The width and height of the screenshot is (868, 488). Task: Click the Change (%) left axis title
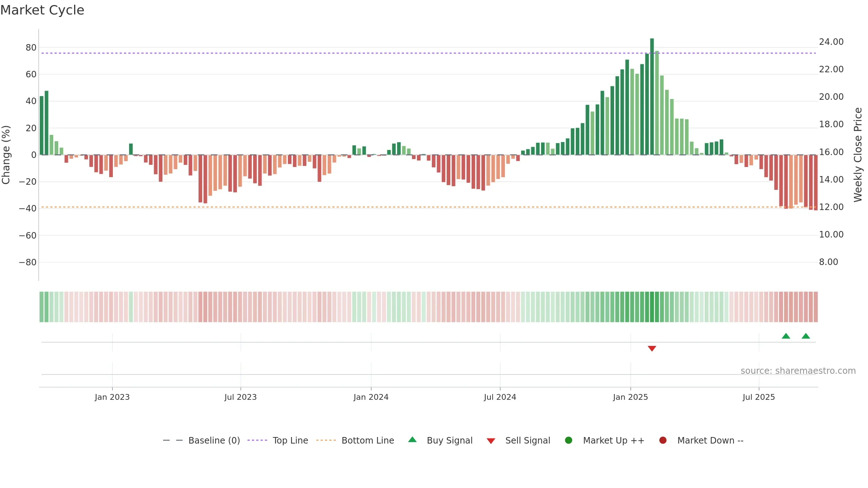click(x=6, y=155)
